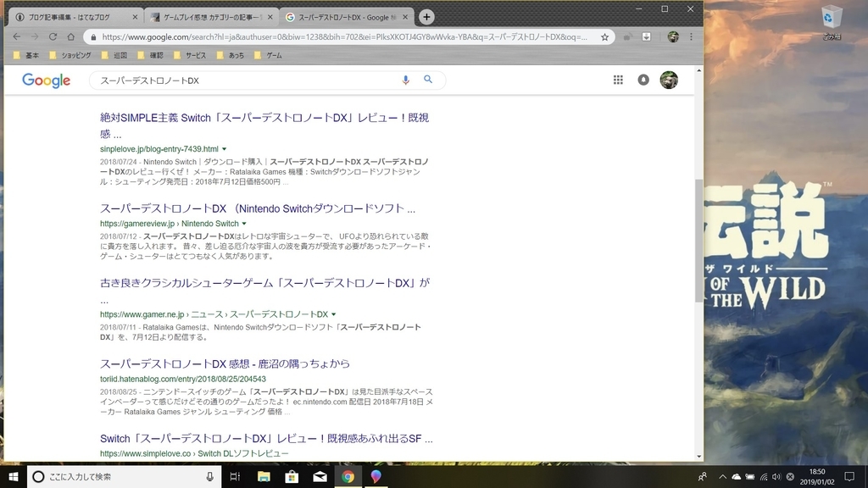The image size is (868, 488).
Task: Expand options arrow beside gamer.ne.jp result
Action: coord(334,314)
